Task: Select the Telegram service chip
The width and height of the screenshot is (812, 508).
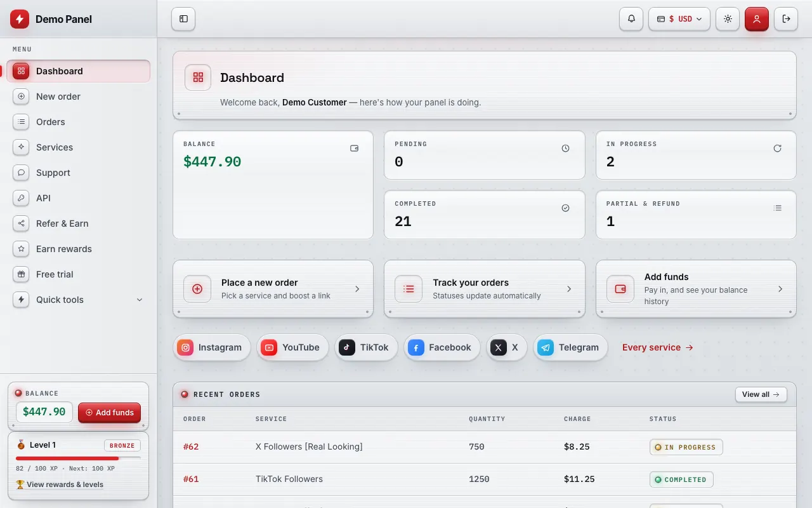Action: [570, 347]
